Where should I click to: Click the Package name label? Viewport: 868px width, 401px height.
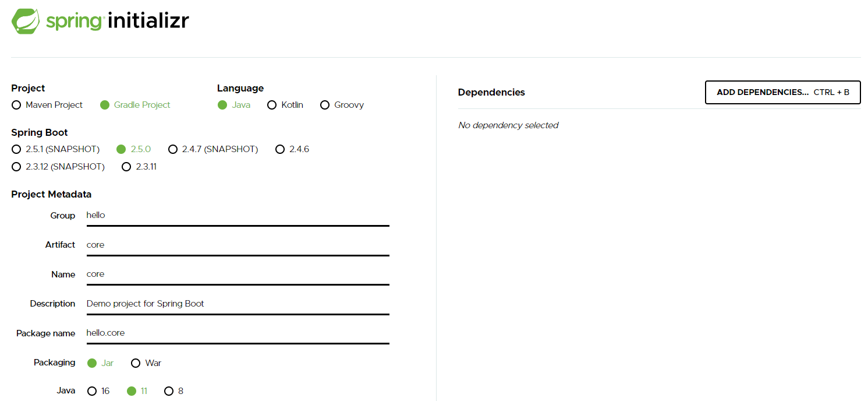(x=45, y=333)
